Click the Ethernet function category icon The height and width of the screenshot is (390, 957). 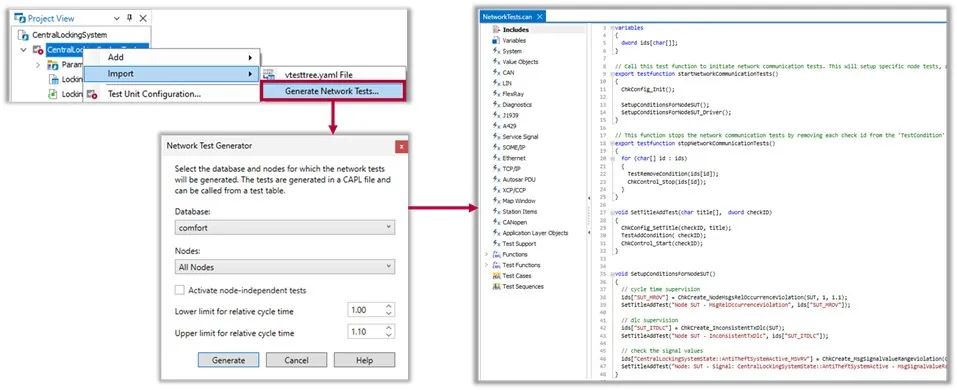[496, 158]
